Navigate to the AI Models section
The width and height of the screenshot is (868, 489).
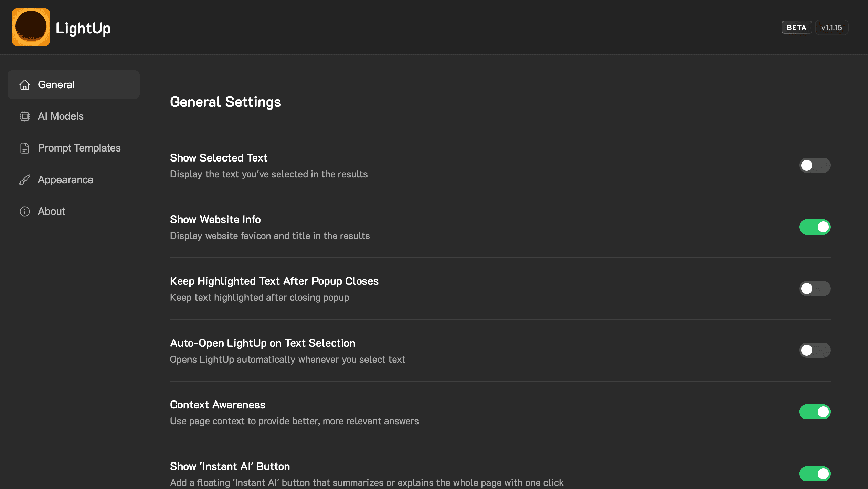tap(61, 116)
